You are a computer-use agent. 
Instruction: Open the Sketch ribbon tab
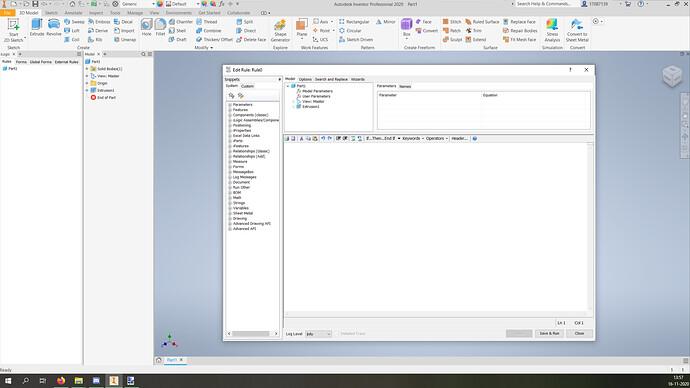pos(51,13)
